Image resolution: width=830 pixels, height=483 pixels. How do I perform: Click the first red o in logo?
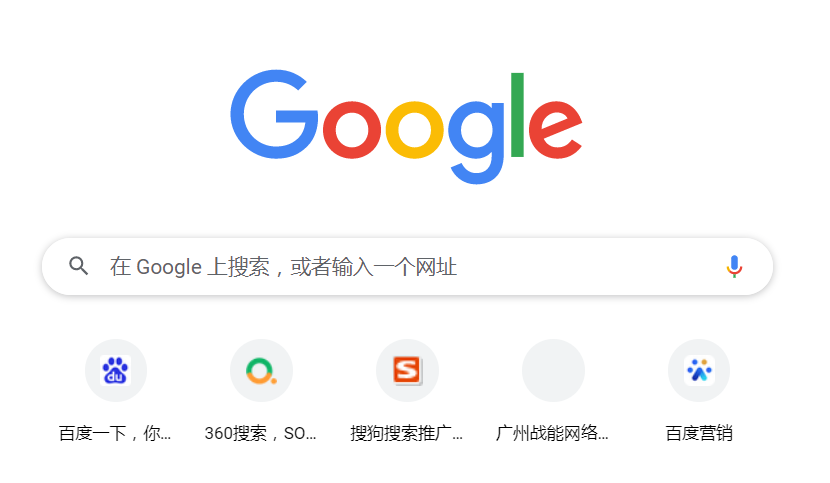pyautogui.click(x=352, y=129)
